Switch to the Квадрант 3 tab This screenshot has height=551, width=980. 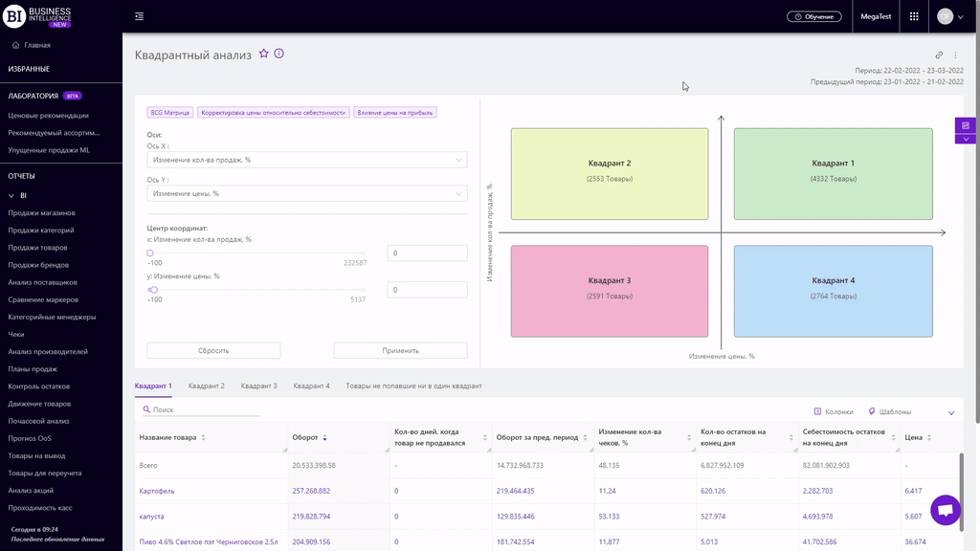[x=258, y=386]
